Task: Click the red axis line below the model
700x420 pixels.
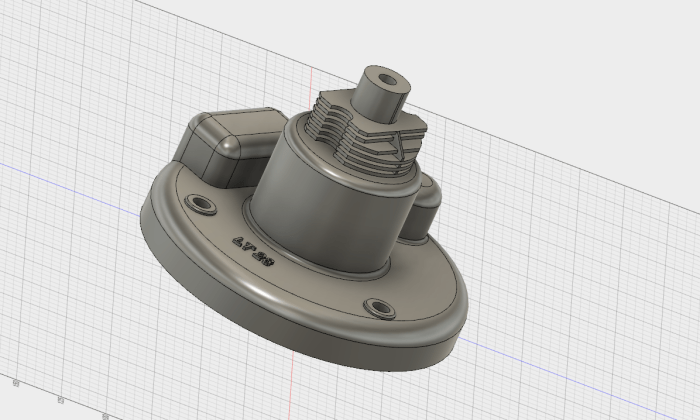Action: pos(290,390)
